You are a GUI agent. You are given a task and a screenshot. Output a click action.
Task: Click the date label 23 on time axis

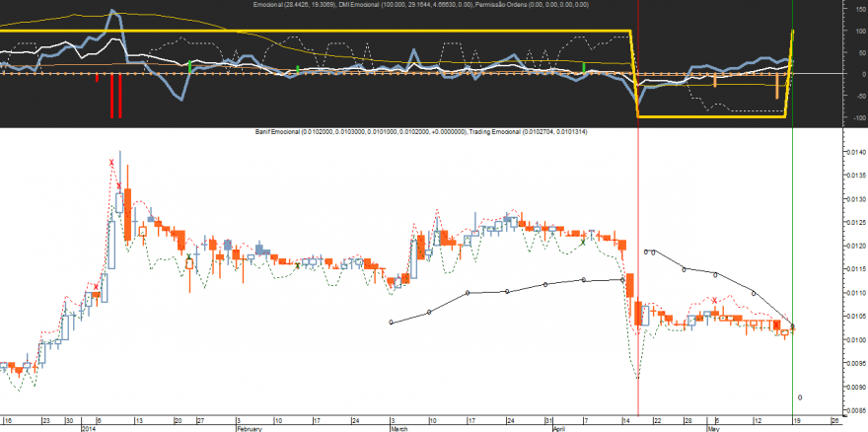[x=46, y=420]
